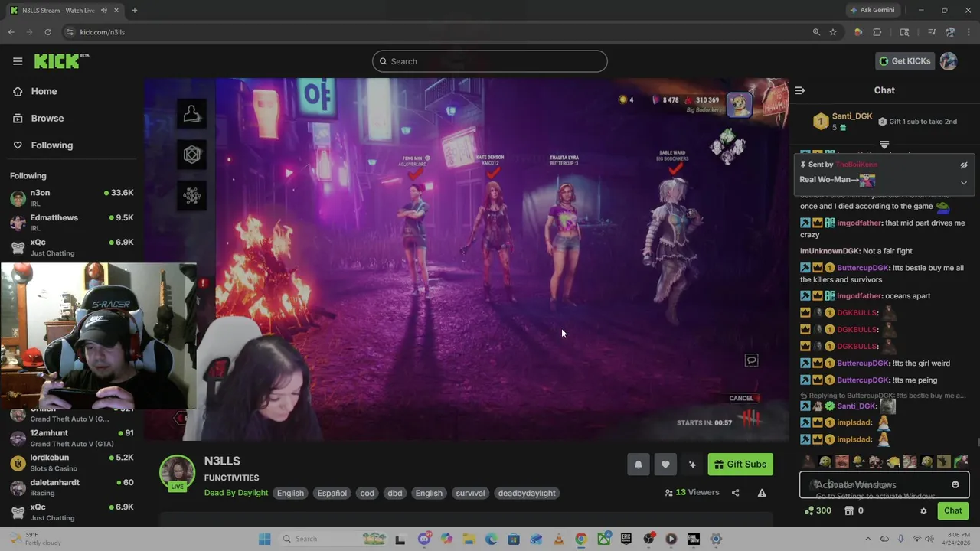The height and width of the screenshot is (551, 980).
Task: Go back to previous page
Action: click(11, 32)
